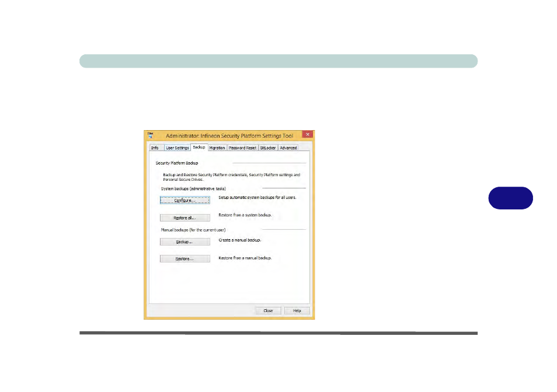Close the Infineon Security Platform Settings Tool window
The image size is (557, 392).
coord(307,134)
